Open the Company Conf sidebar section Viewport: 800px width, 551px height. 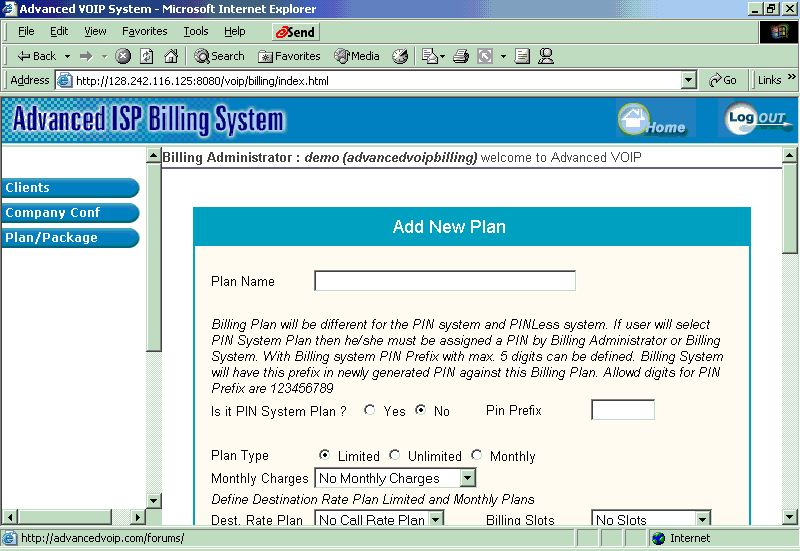point(70,213)
